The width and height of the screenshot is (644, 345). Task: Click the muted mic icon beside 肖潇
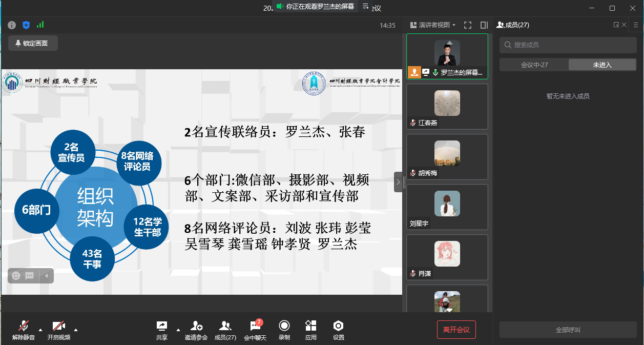412,274
